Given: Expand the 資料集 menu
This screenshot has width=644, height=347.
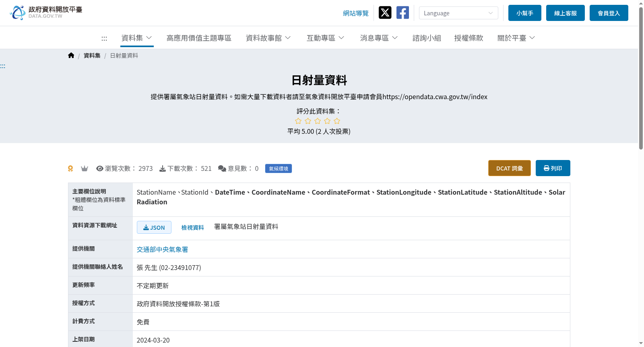Looking at the screenshot, I should [x=137, y=38].
